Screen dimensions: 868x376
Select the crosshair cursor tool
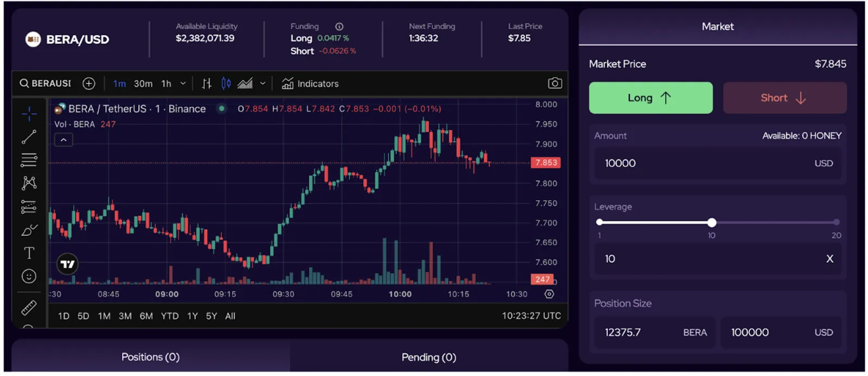[29, 113]
